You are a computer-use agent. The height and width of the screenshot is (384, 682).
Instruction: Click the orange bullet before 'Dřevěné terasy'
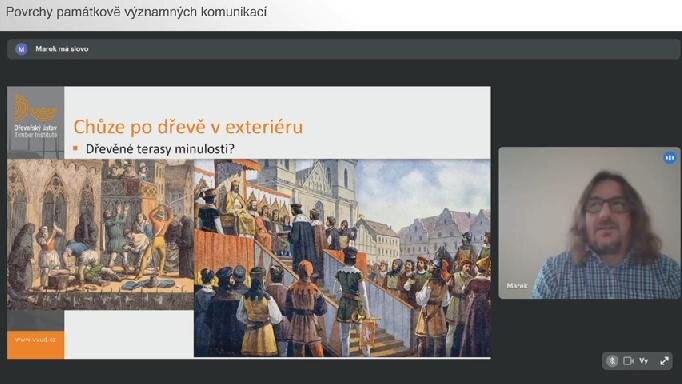tap(75, 149)
